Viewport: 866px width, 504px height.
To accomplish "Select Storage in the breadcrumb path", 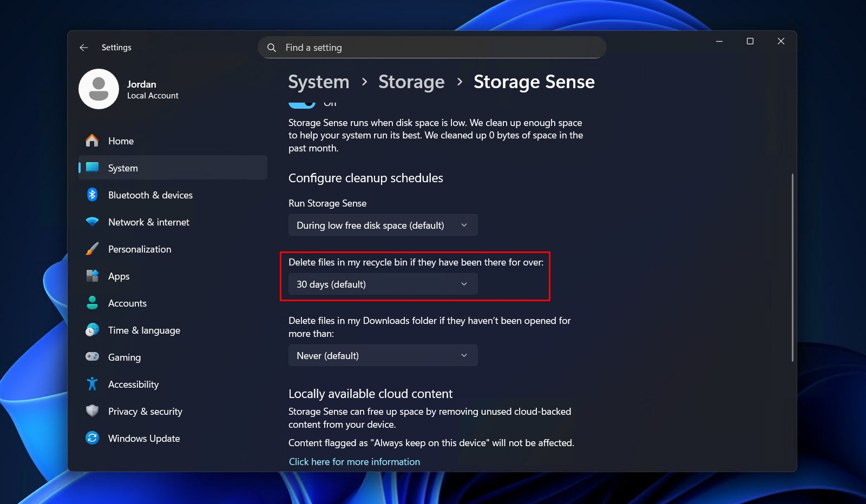I will tap(411, 82).
